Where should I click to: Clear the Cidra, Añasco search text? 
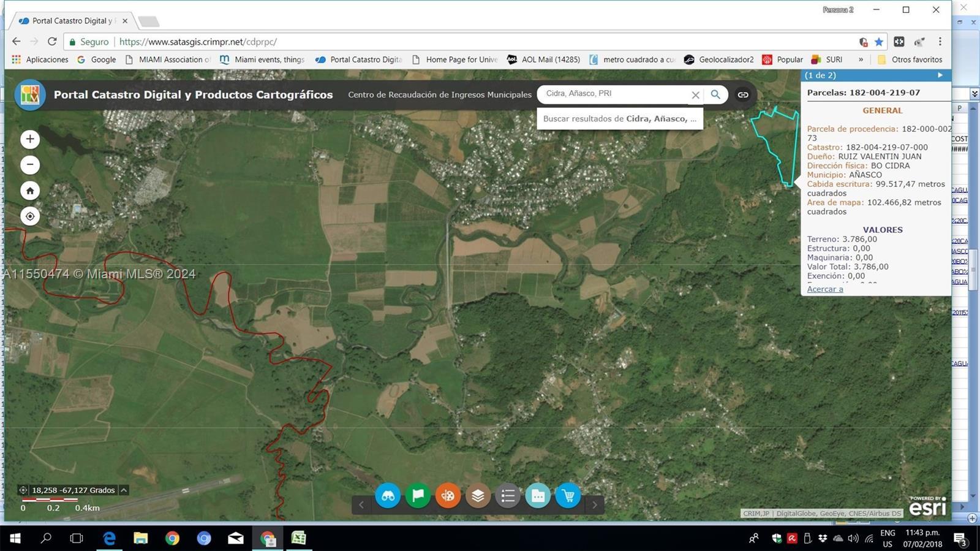[695, 95]
